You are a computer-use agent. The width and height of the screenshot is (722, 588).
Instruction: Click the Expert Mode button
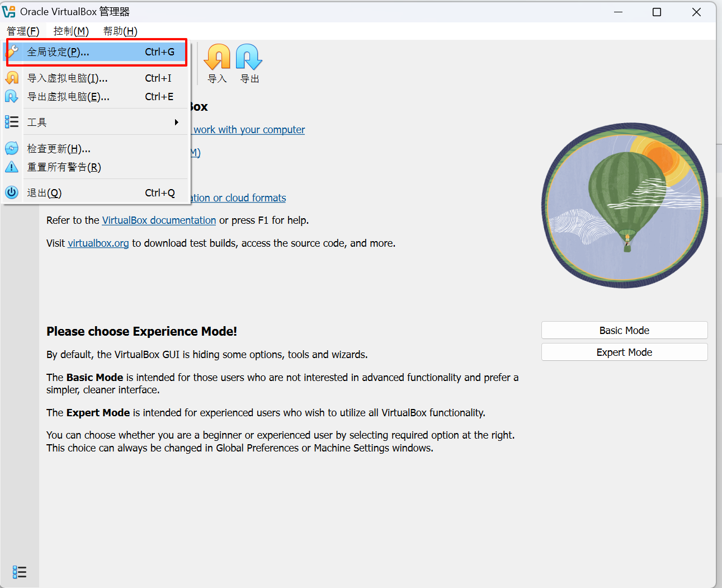625,352
